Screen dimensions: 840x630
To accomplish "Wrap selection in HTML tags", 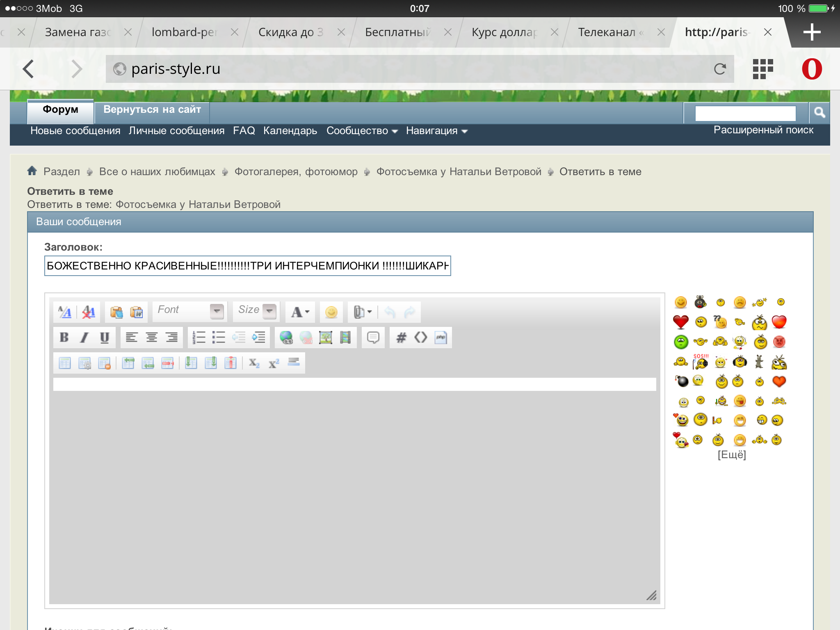I will tap(421, 338).
